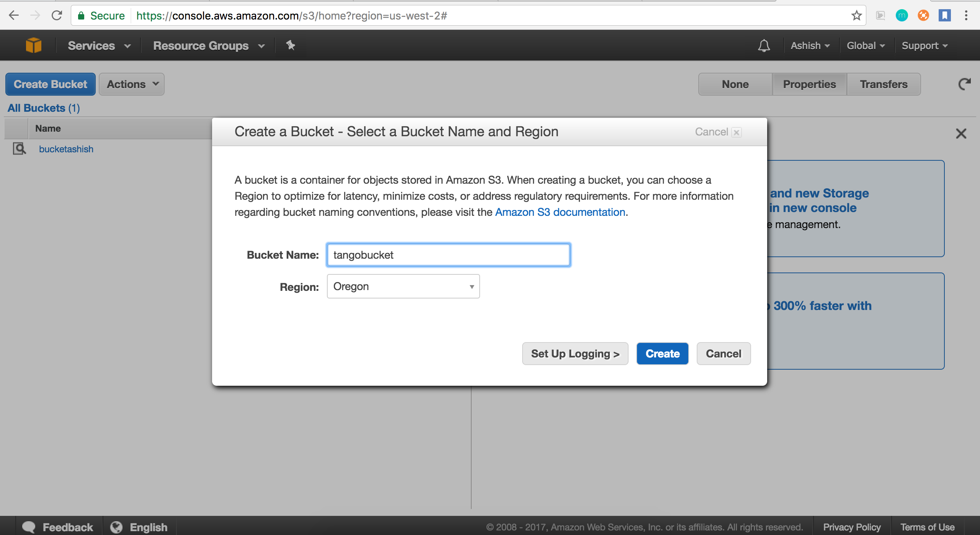Image resolution: width=980 pixels, height=535 pixels.
Task: Click the new Storage console announcement link
Action: 818,201
